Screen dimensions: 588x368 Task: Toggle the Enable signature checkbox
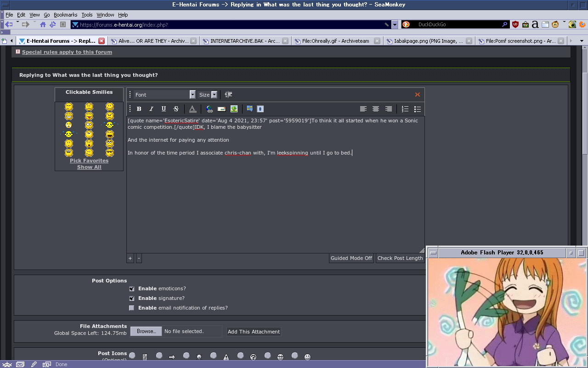click(x=132, y=299)
